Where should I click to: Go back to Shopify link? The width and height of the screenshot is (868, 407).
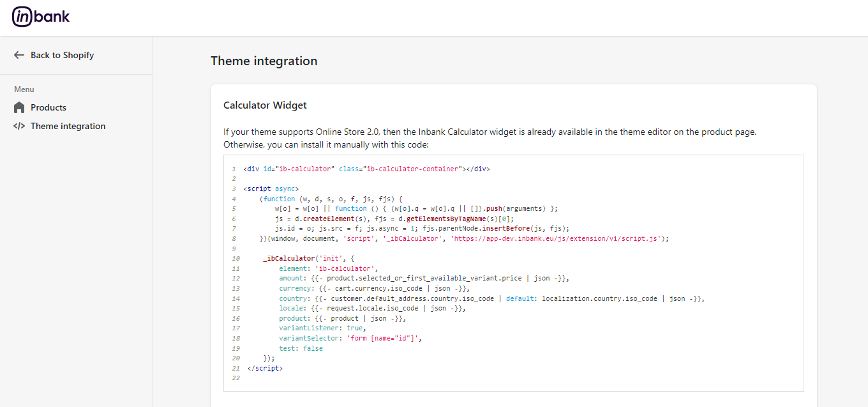pyautogui.click(x=62, y=55)
